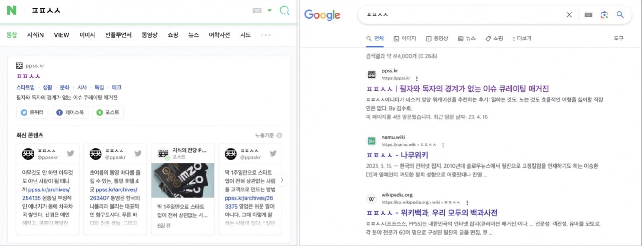The image size is (644, 248).
Task: Click the 트위터 button on ppss.kr card
Action: (33, 112)
